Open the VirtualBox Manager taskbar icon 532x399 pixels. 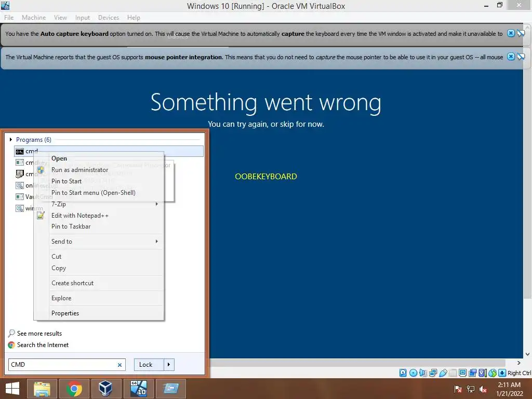click(x=105, y=389)
